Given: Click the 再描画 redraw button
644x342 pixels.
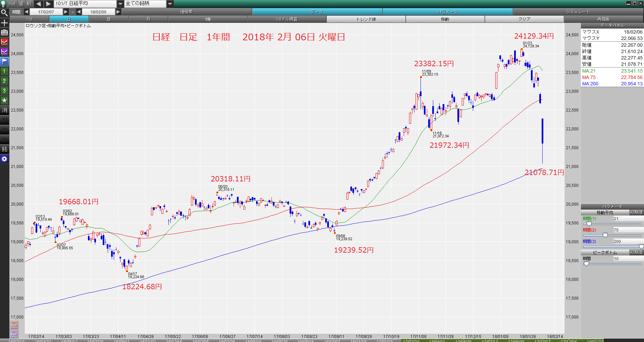Looking at the screenshot, I should pyautogui.click(x=603, y=19).
